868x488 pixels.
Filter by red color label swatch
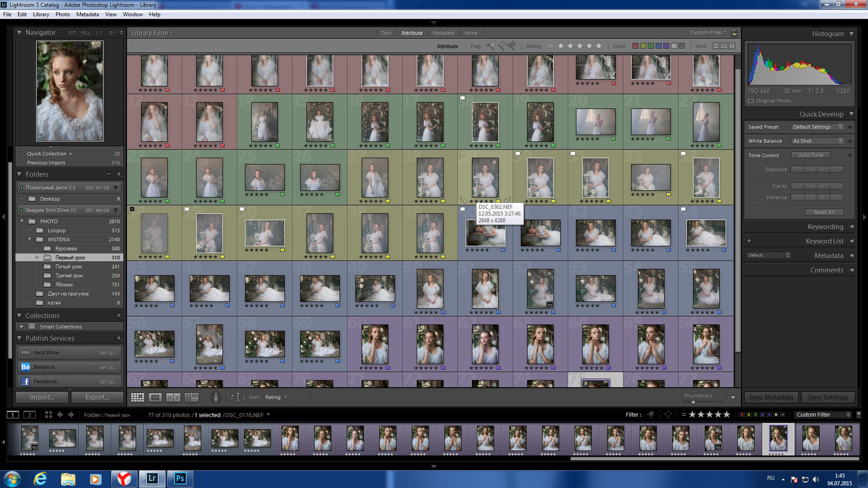[x=635, y=46]
